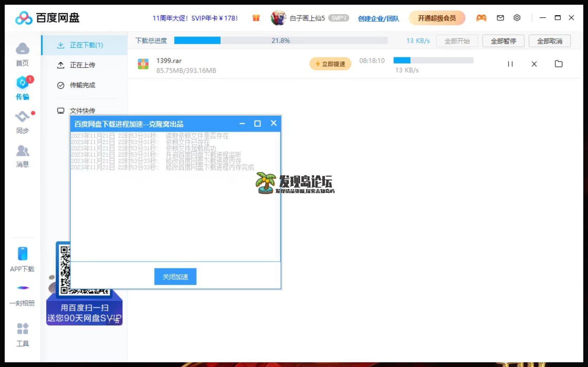Click the 全部取消 button
This screenshot has width=588, height=367.
coord(550,41)
